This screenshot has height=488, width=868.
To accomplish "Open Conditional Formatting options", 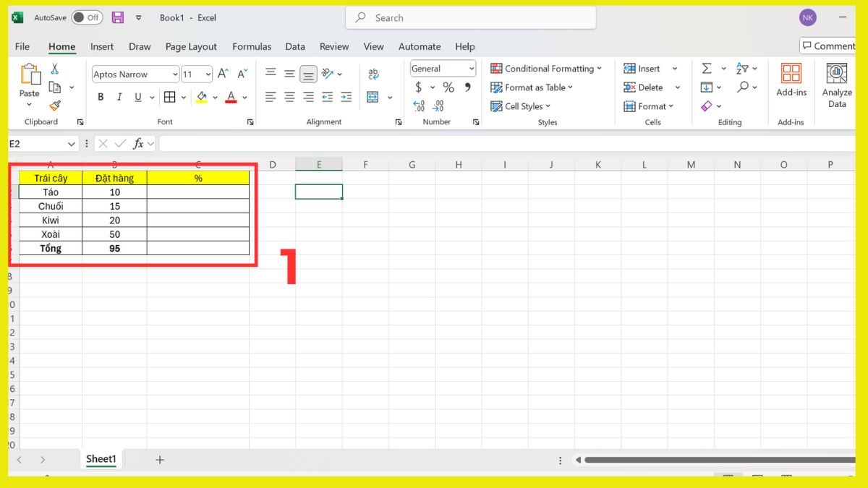I will (x=546, y=68).
